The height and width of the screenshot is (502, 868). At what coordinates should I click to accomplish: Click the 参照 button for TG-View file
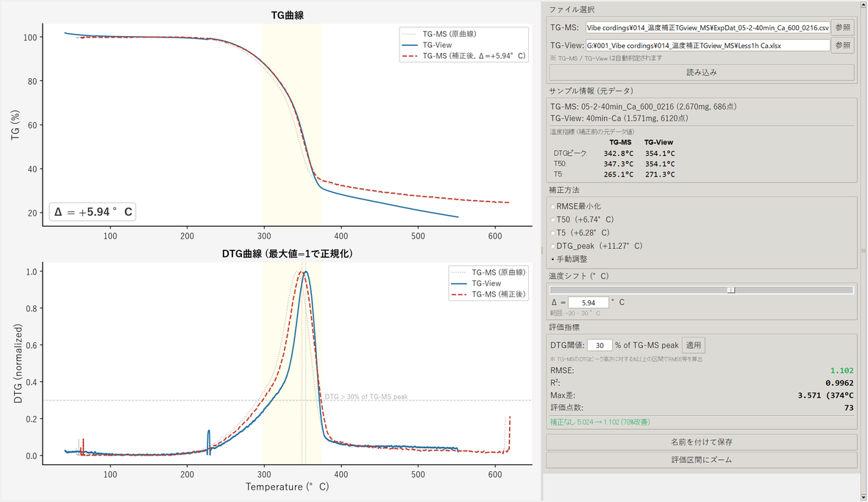tap(842, 46)
